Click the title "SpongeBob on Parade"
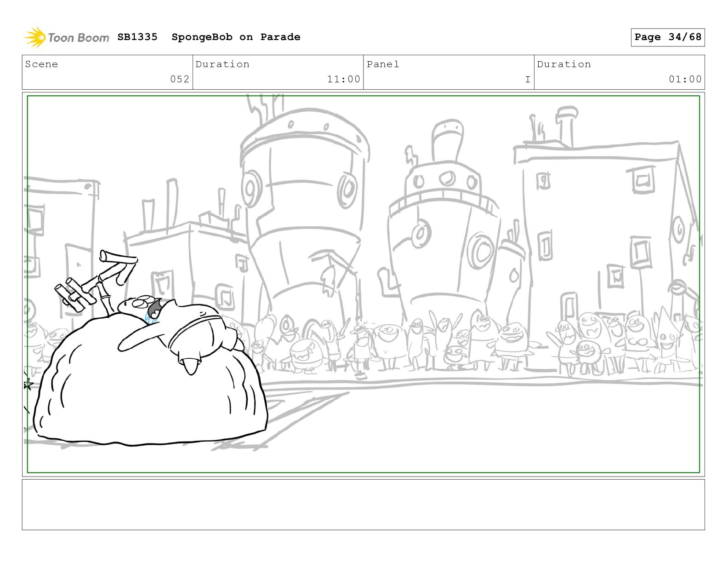Image resolution: width=728 pixels, height=563 pixels. tap(236, 37)
